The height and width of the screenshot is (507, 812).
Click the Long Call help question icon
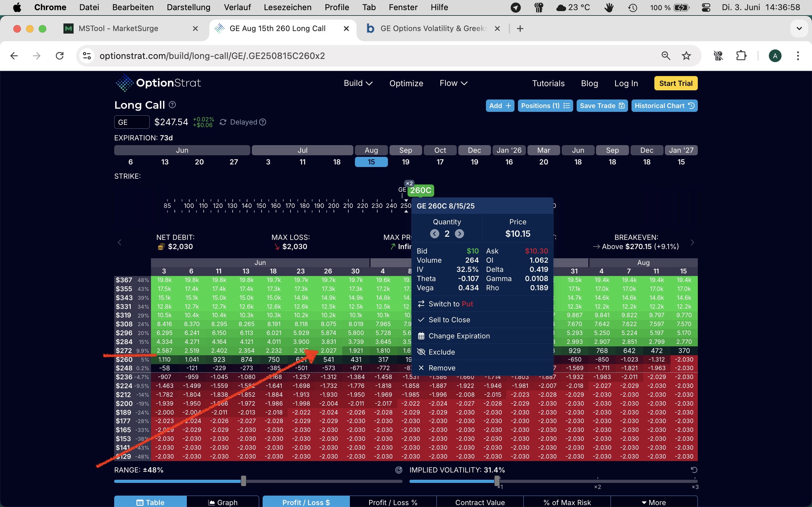coord(172,105)
